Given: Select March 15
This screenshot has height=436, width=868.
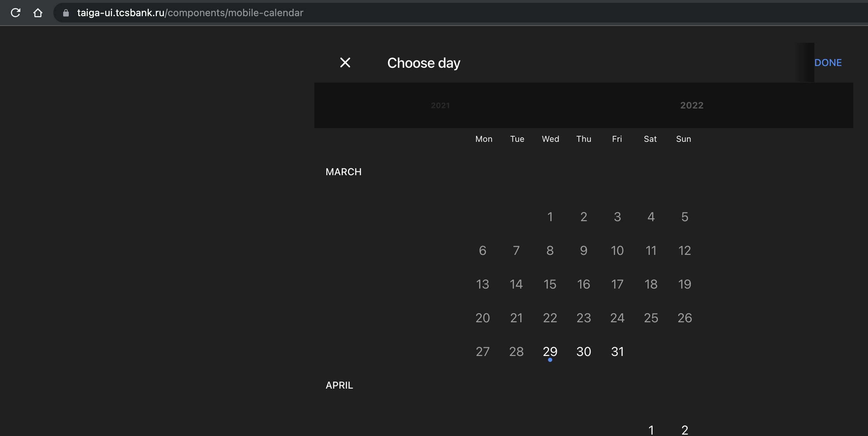Looking at the screenshot, I should click(x=550, y=284).
